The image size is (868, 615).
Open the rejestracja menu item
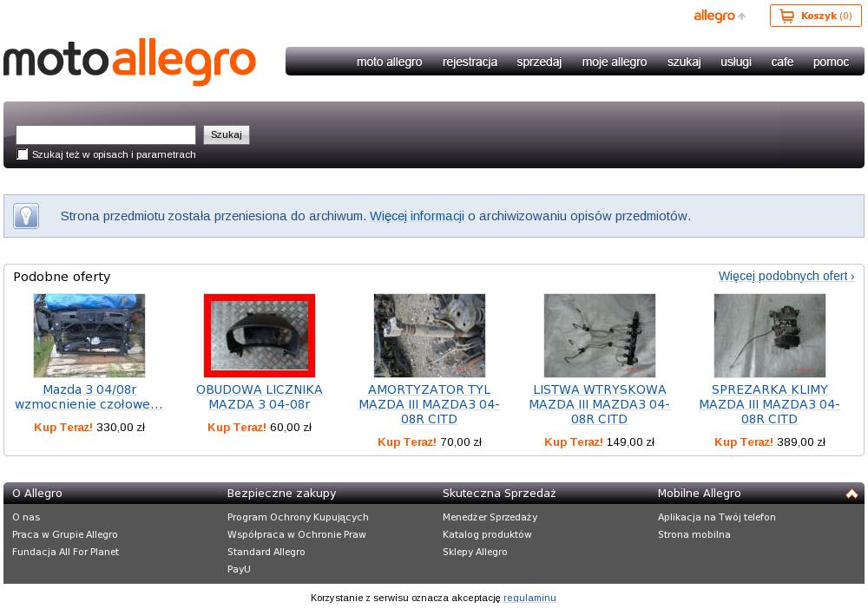point(470,62)
